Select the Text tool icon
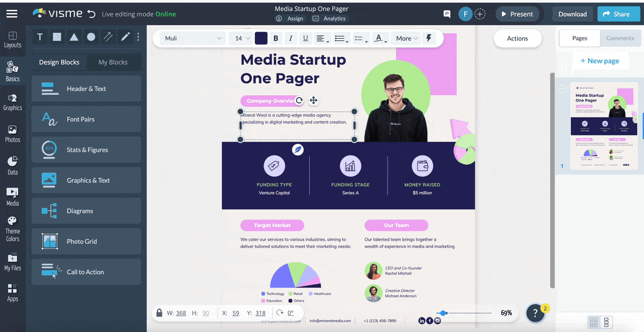The width and height of the screenshot is (644, 332). tap(40, 37)
